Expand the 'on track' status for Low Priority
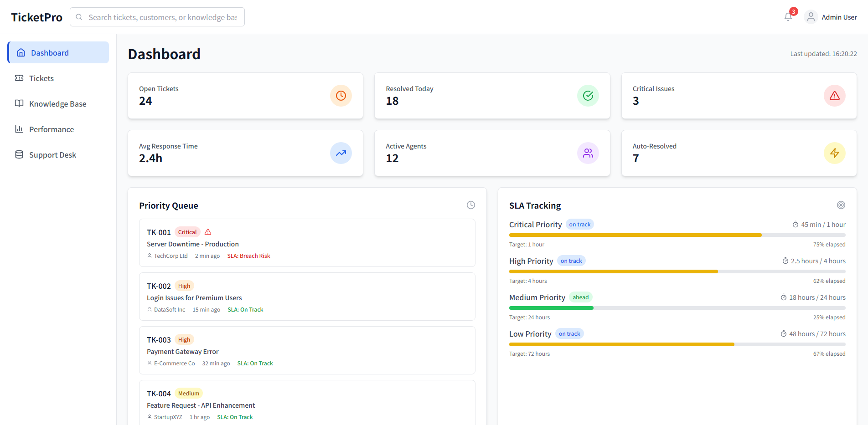Screen dimensions: 868x425 [x=569, y=333]
